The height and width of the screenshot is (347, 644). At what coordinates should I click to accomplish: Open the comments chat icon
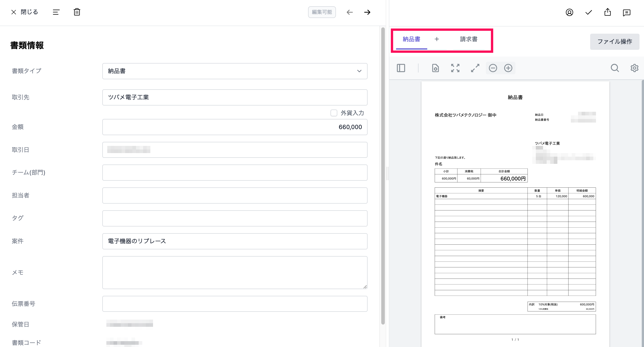click(626, 13)
